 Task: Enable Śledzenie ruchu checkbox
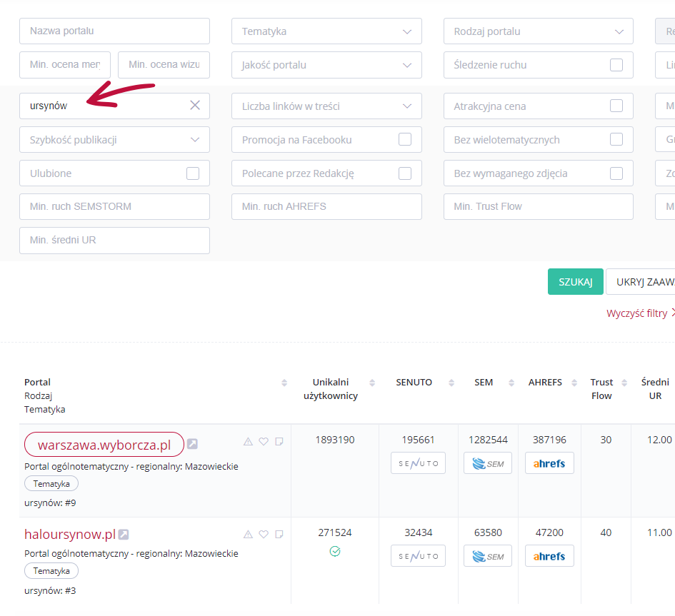pos(616,65)
